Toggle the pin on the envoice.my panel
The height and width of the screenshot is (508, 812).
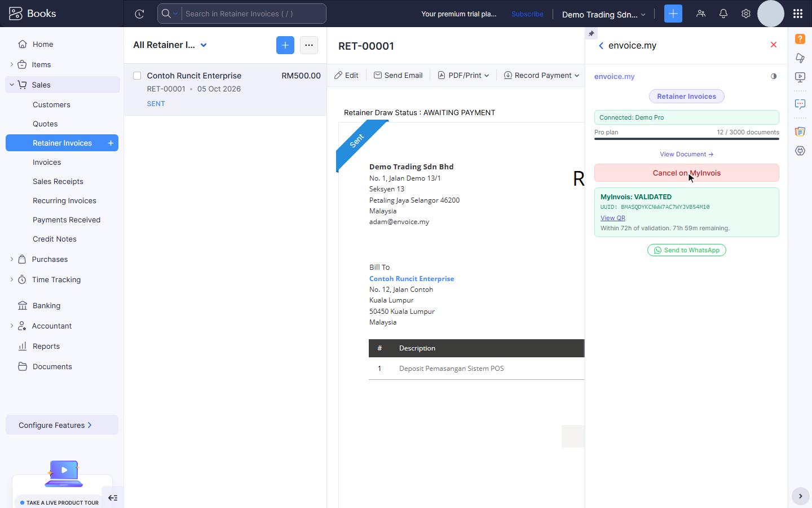[591, 34]
